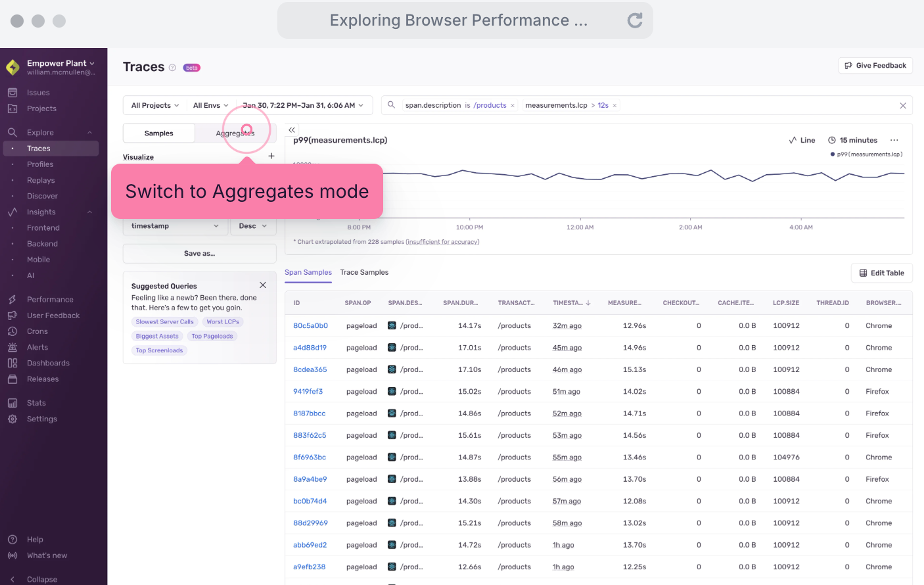Image resolution: width=924 pixels, height=585 pixels.
Task: Switch to Aggregates mode
Action: [235, 133]
